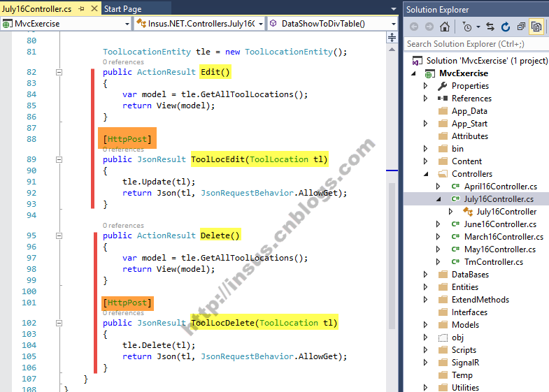549x392 pixels.
Task: Open the document tab list dropdown arrow
Action: point(394,9)
